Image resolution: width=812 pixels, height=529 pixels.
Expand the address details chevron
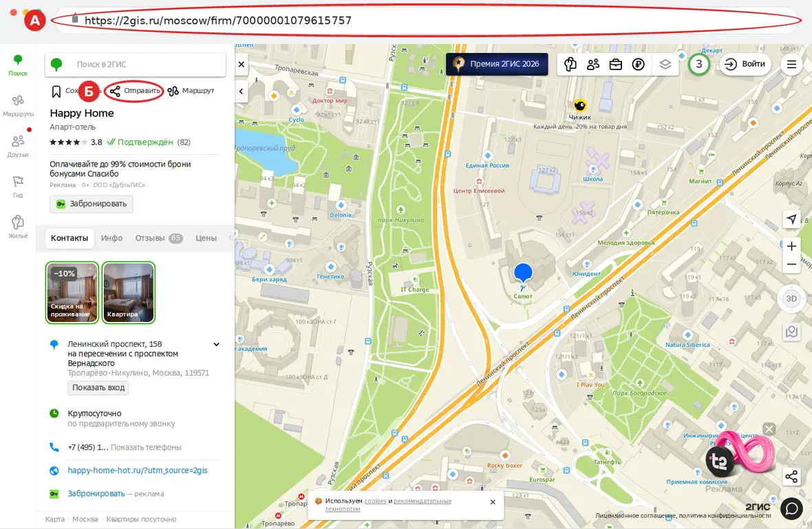pyautogui.click(x=217, y=344)
